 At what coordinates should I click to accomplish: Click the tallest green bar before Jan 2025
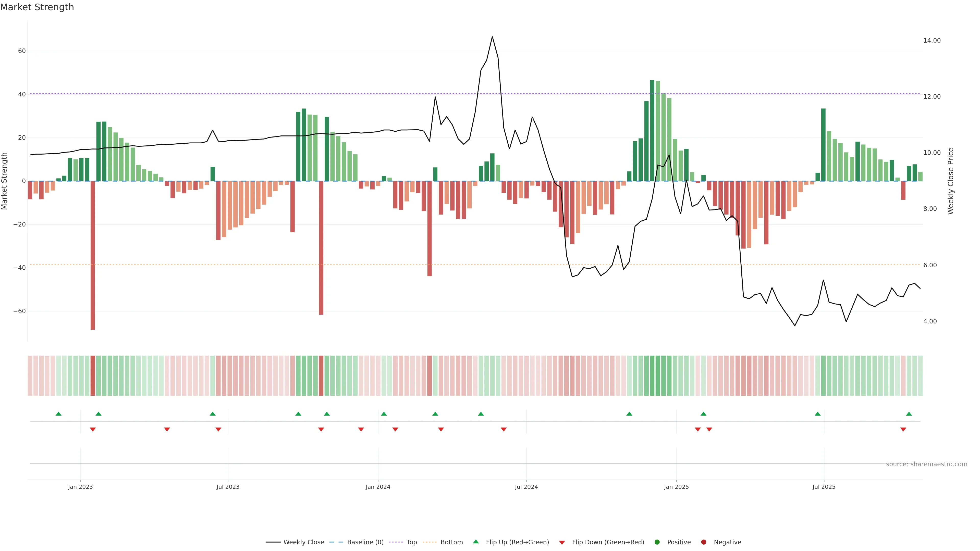click(652, 129)
